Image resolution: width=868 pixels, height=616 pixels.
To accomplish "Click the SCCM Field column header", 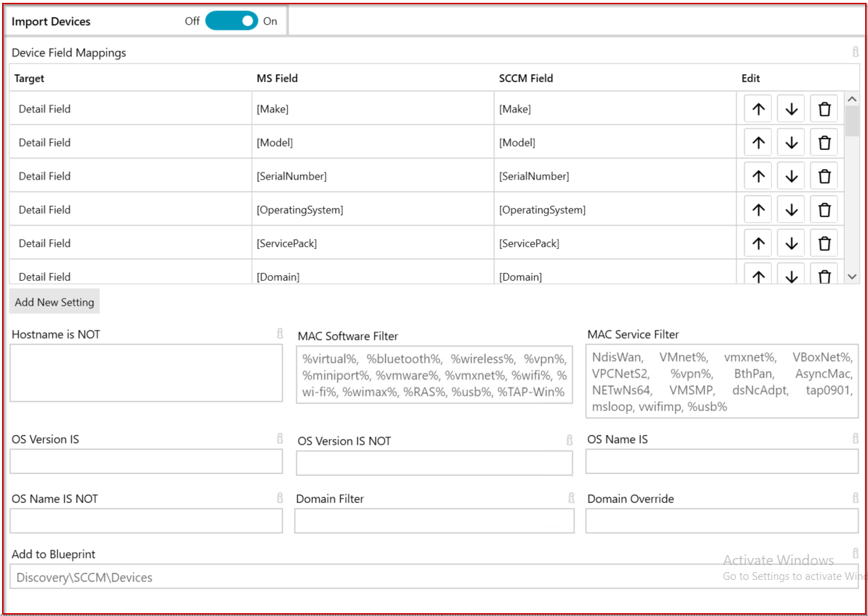I will 526,79.
